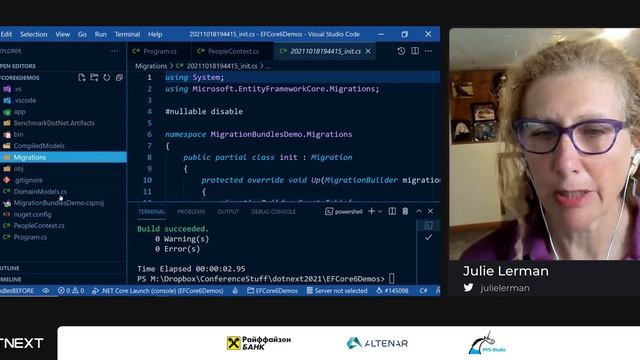The width and height of the screenshot is (640, 360).
Task: Collapse all folders in the Explorer
Action: [x=119, y=78]
